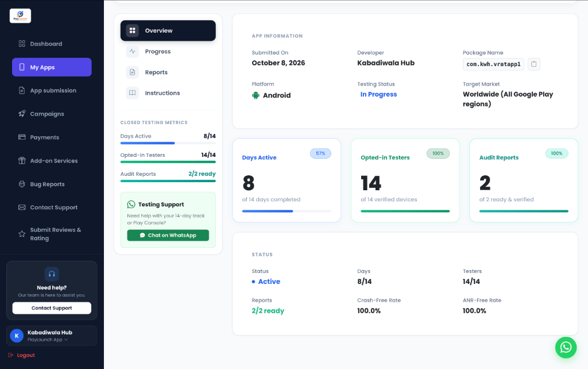Click the Kabadiwala Hub developer name
The height and width of the screenshot is (369, 588).
coord(386,63)
